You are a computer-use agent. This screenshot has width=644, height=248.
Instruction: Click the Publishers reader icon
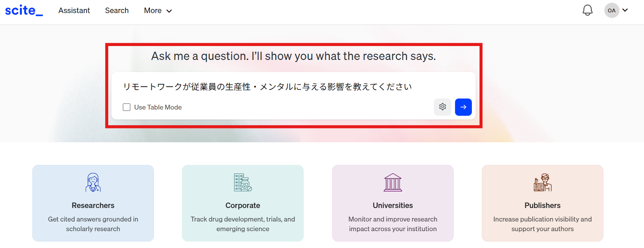[543, 182]
